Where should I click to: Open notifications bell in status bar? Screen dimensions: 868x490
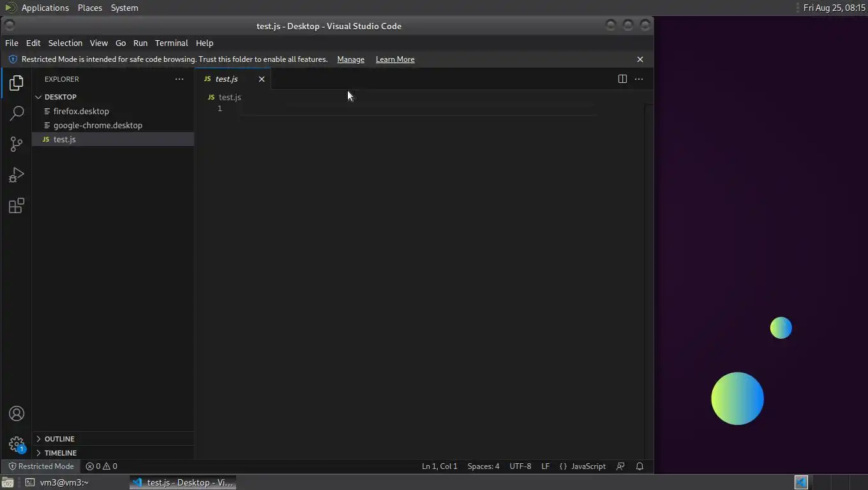(x=640, y=466)
